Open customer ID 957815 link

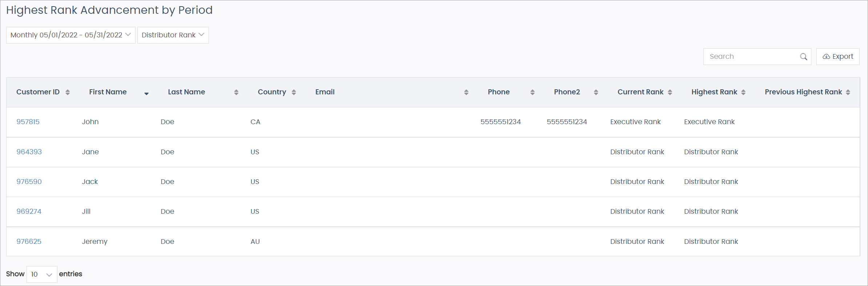click(x=28, y=122)
